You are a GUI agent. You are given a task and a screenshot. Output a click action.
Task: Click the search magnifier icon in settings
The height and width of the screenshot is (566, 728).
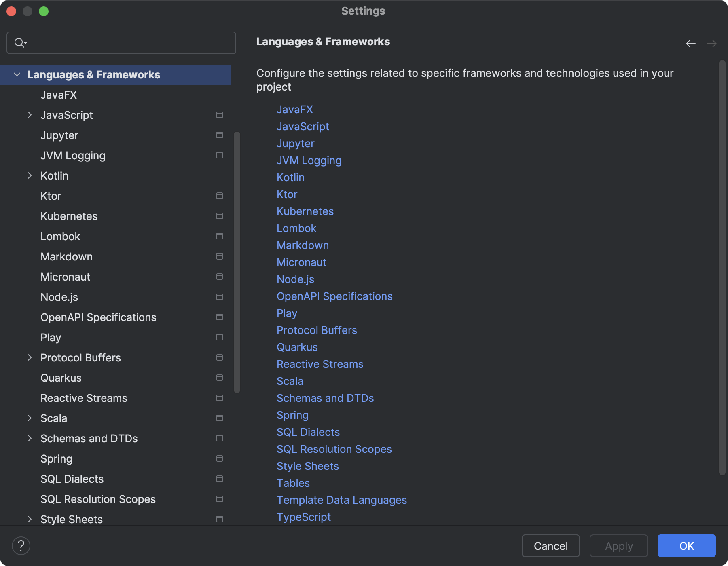(x=19, y=42)
